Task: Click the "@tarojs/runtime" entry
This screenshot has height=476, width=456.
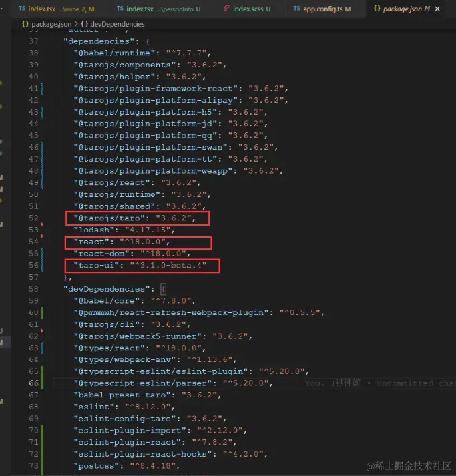Action: pos(142,194)
